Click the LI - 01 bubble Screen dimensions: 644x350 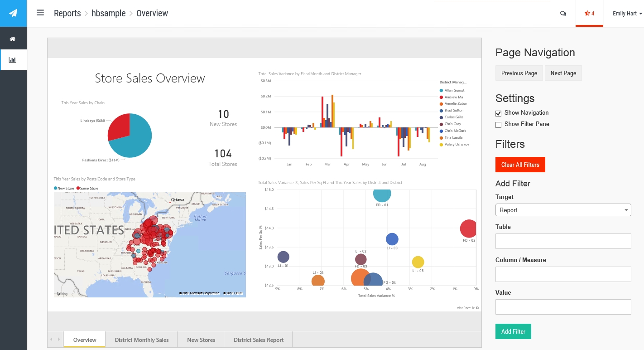coord(283,257)
